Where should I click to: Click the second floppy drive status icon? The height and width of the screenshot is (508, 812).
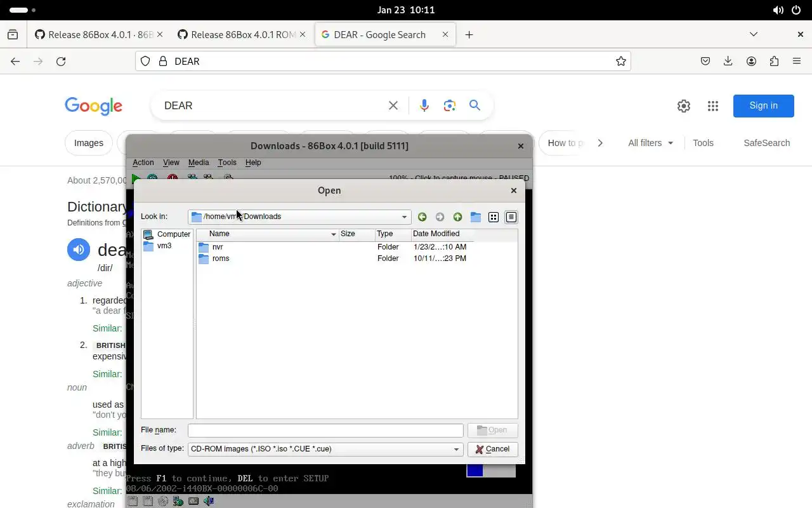pos(148,501)
